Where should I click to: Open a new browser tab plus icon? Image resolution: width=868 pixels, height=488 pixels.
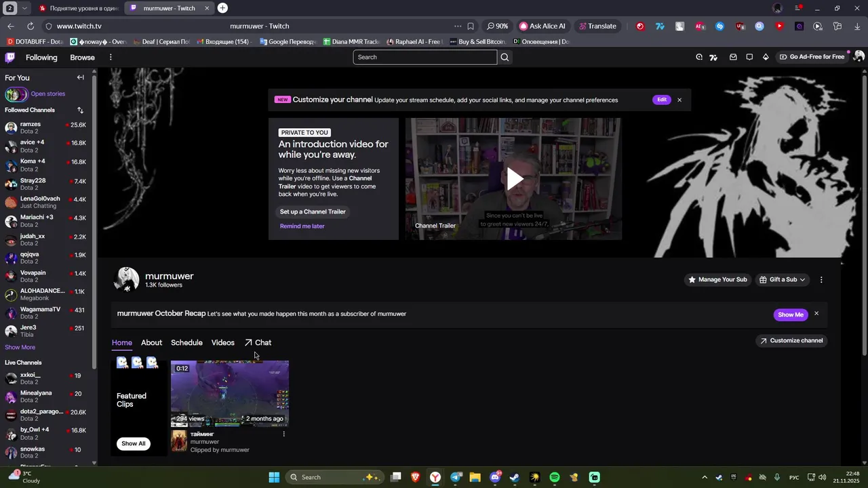pos(222,8)
